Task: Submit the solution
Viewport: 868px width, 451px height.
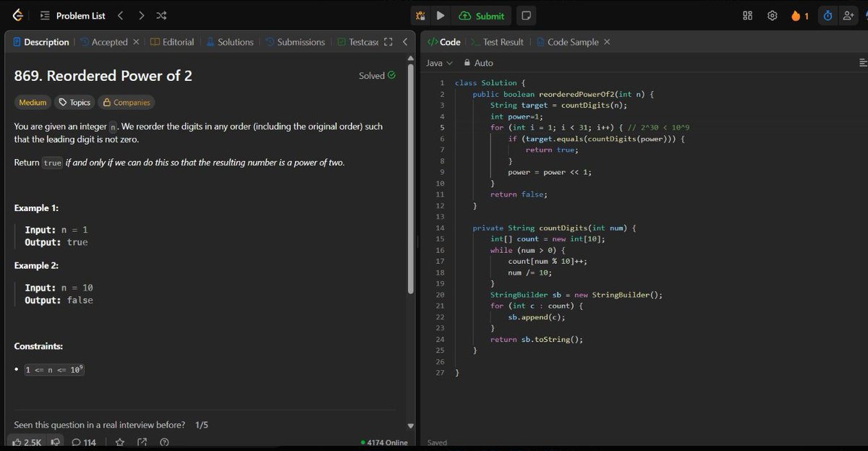Action: 482,15
